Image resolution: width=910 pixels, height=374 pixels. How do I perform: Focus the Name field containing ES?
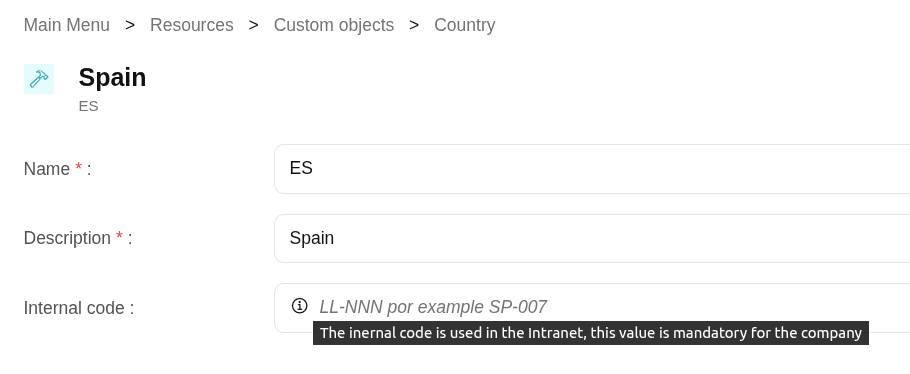pyautogui.click(x=592, y=169)
